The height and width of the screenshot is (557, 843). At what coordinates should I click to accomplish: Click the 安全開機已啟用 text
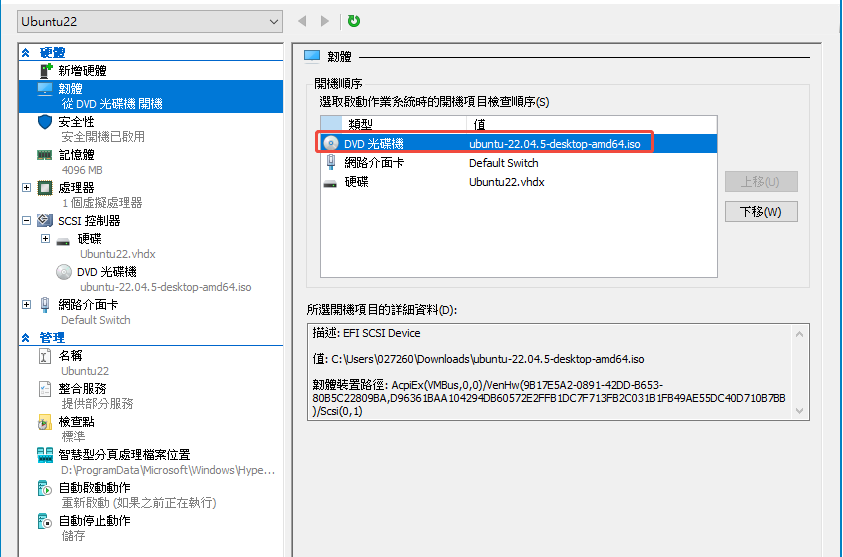click(x=103, y=137)
